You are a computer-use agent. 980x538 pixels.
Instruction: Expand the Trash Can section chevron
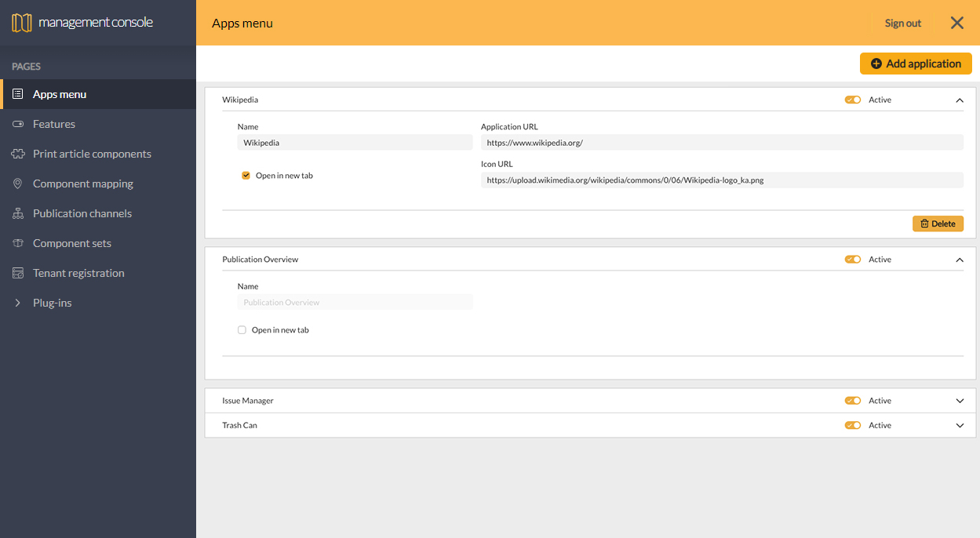pyautogui.click(x=960, y=425)
